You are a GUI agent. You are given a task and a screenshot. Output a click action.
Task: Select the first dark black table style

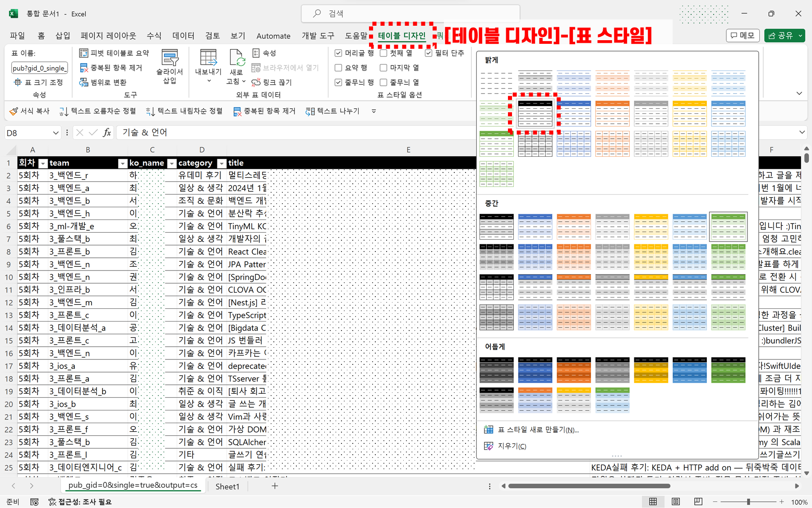click(x=496, y=370)
